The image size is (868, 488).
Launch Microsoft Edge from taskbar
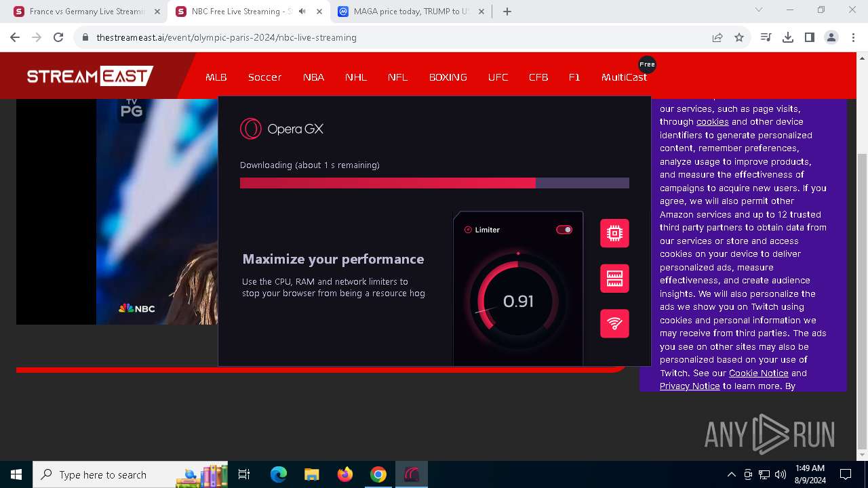(279, 474)
